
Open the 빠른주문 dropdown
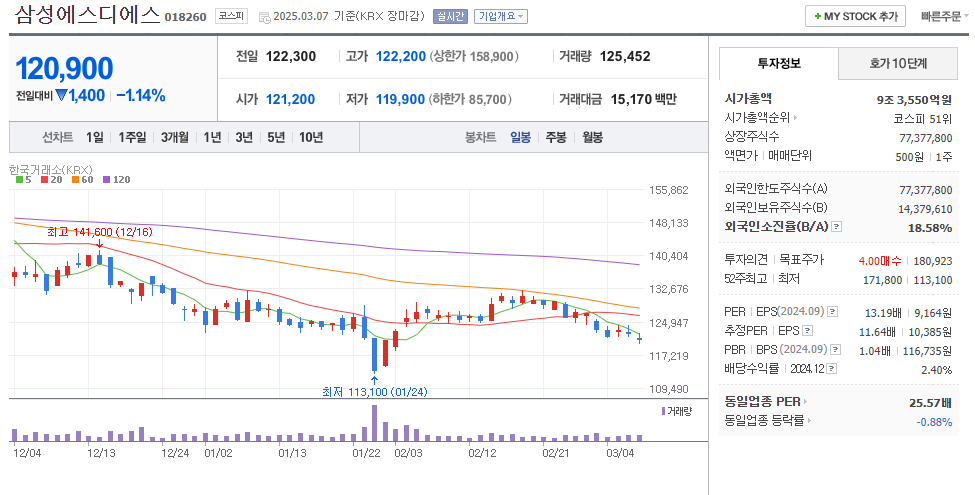[x=945, y=17]
